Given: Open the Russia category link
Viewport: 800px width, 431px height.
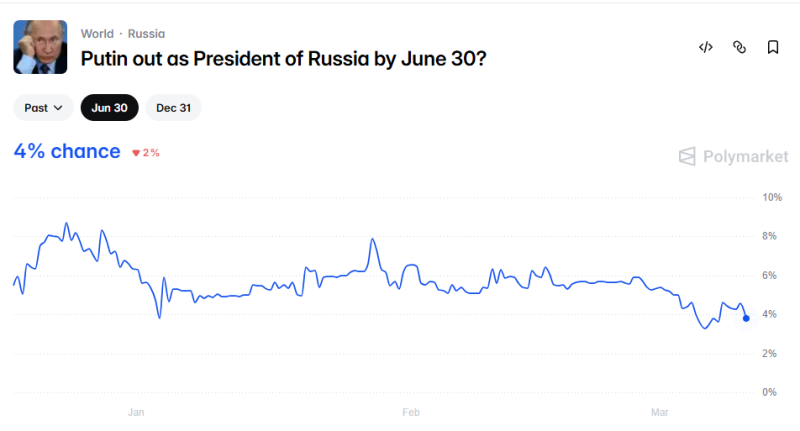Looking at the screenshot, I should point(146,33).
